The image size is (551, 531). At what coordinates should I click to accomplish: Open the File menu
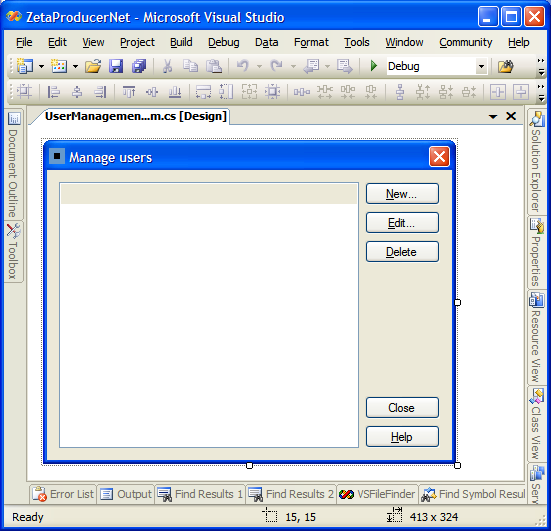[x=24, y=42]
